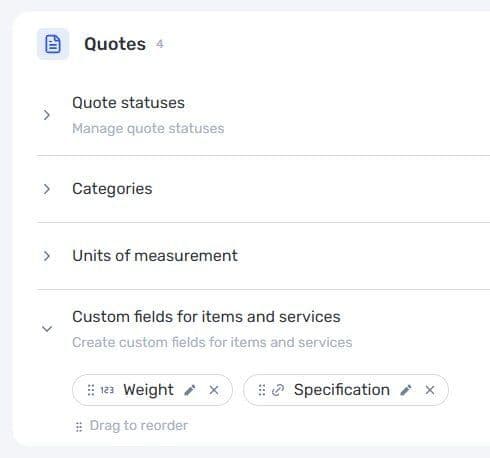Click the Quotes heading
This screenshot has width=490, height=458.
click(115, 44)
